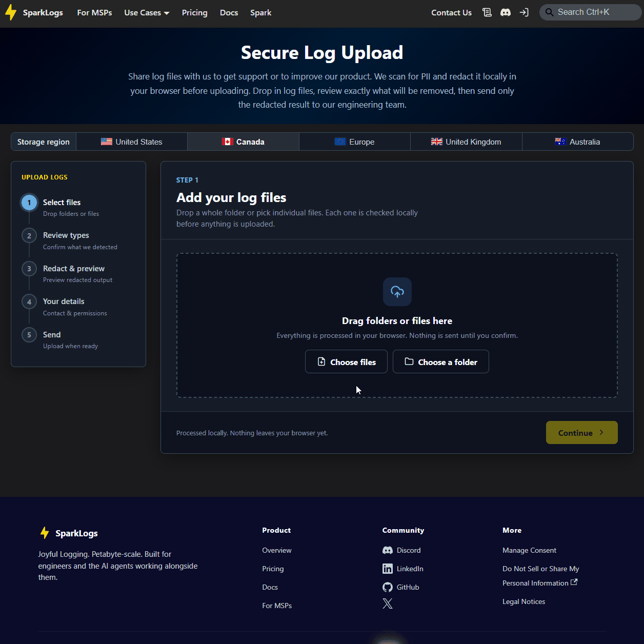Click the cloud upload icon
The width and height of the screenshot is (644, 644).
coord(397,292)
